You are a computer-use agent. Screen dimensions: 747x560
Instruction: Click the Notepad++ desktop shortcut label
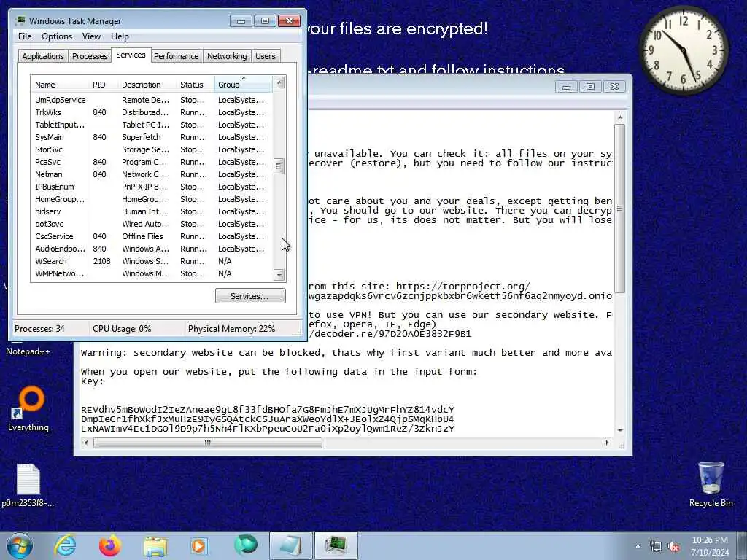click(28, 351)
